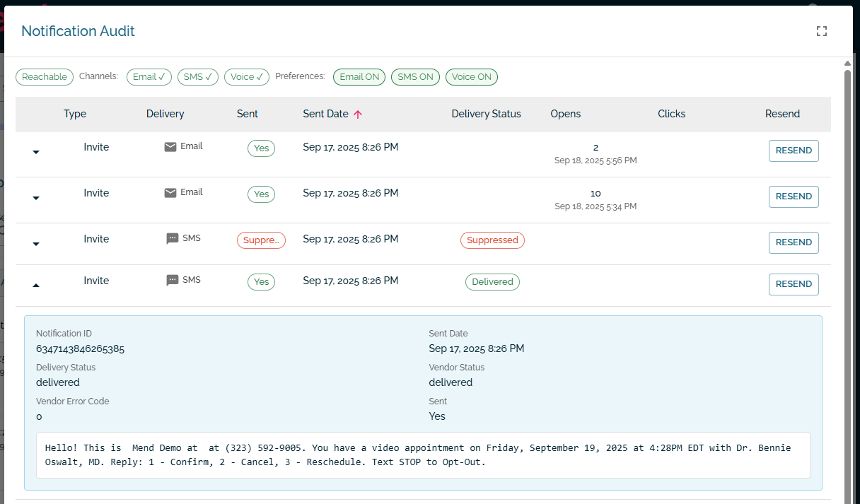Click the Reachable status chip
This screenshot has height=504, width=860.
click(x=45, y=77)
